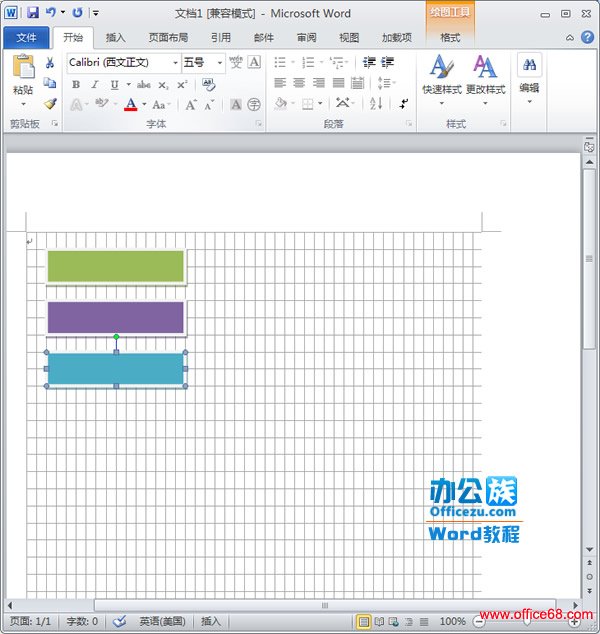This screenshot has height=634, width=600.
Task: Click the phonetic guide icon
Action: [x=236, y=62]
